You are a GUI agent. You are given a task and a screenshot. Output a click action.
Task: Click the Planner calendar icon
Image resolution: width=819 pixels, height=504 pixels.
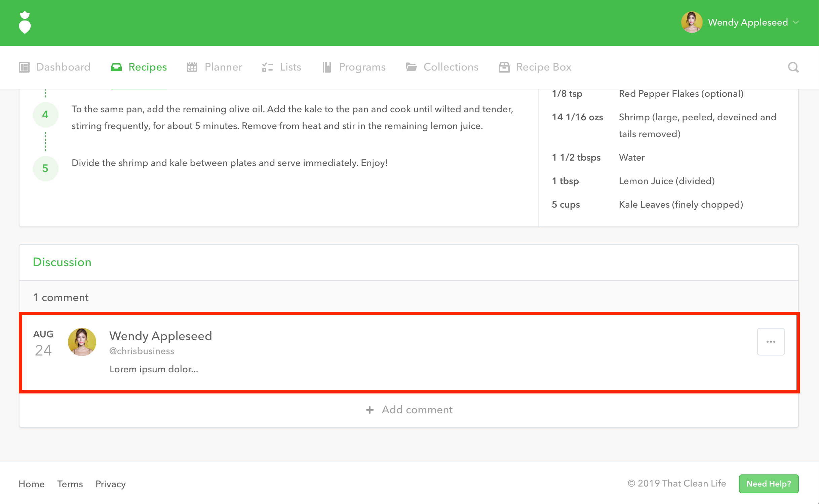pos(192,67)
